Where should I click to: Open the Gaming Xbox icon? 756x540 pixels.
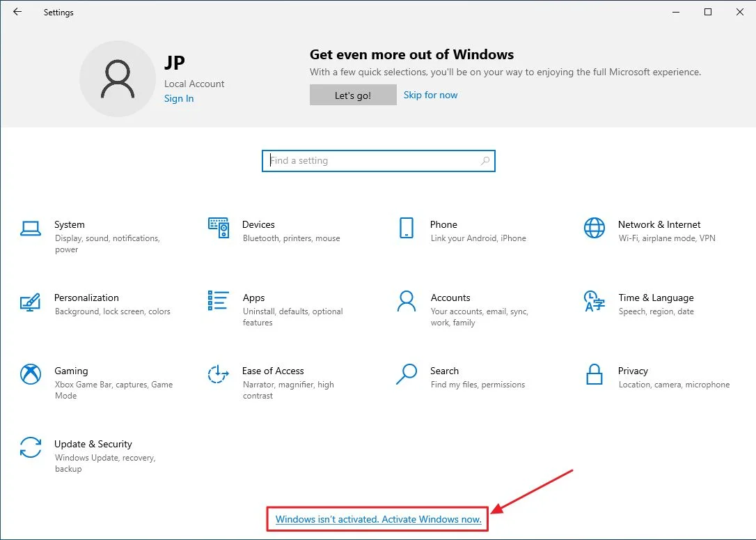pos(31,374)
